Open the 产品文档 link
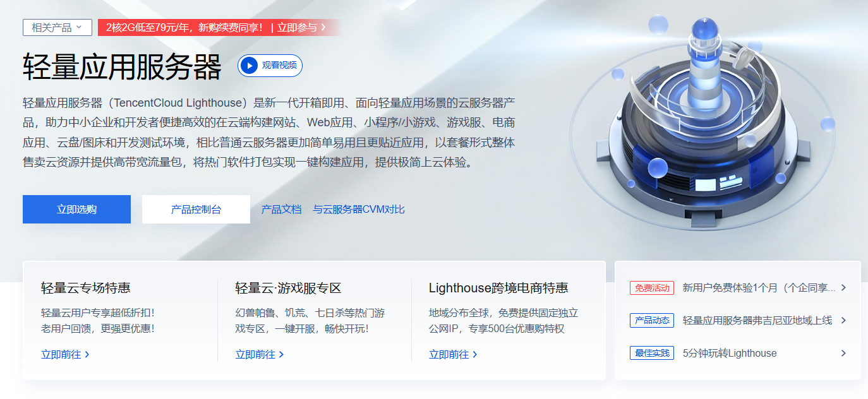868x399 pixels. pos(281,209)
